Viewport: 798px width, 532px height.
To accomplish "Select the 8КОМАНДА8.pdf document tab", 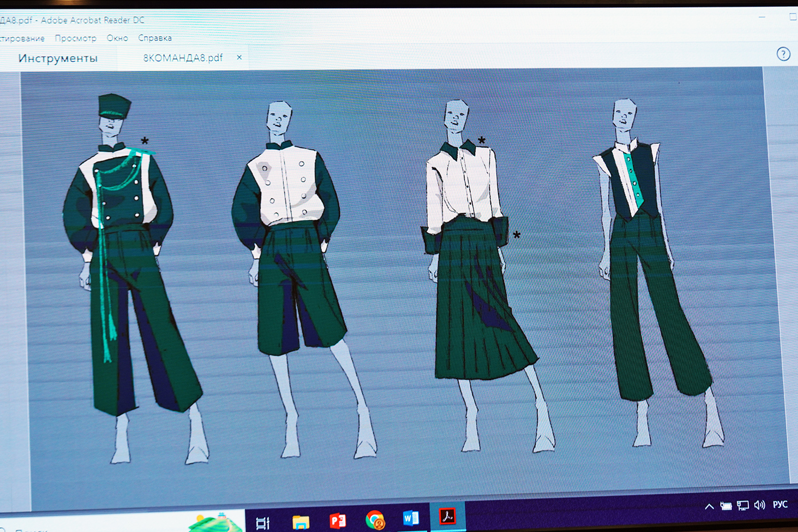I will (183, 58).
